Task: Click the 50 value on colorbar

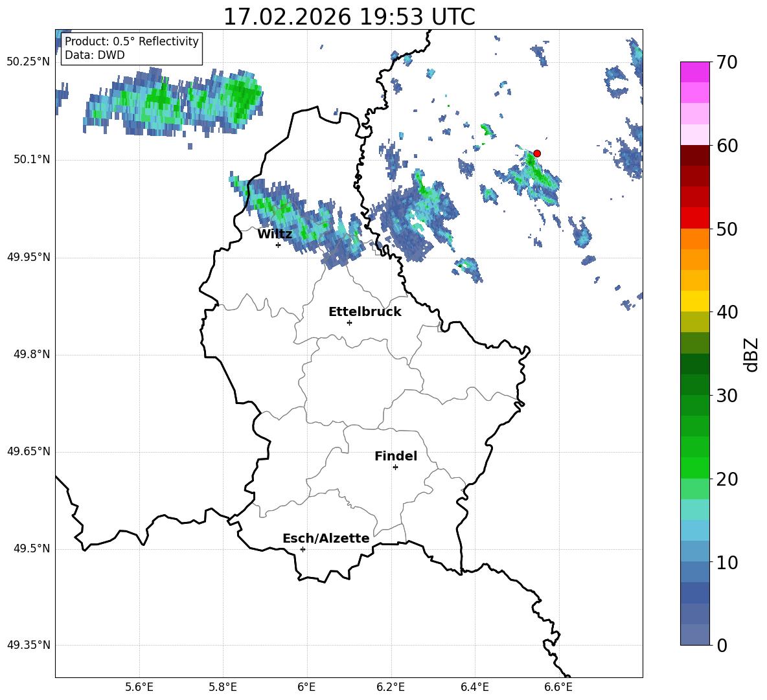Action: tap(727, 229)
